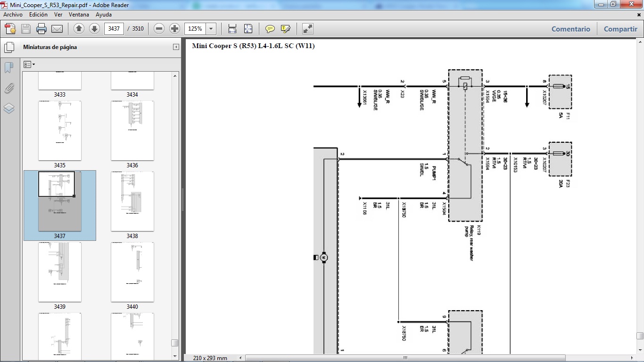Select the highlighted page 3437 thumbnail
The image size is (644, 362).
tap(60, 201)
